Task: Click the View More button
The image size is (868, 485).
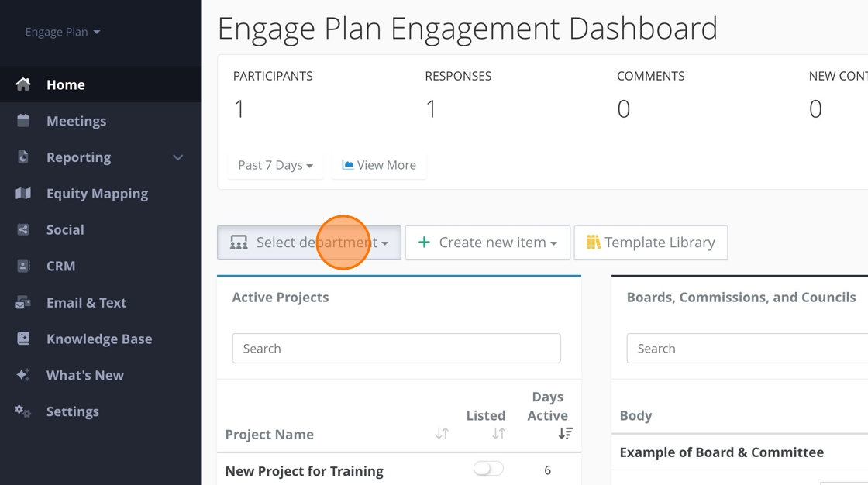Action: (x=379, y=165)
